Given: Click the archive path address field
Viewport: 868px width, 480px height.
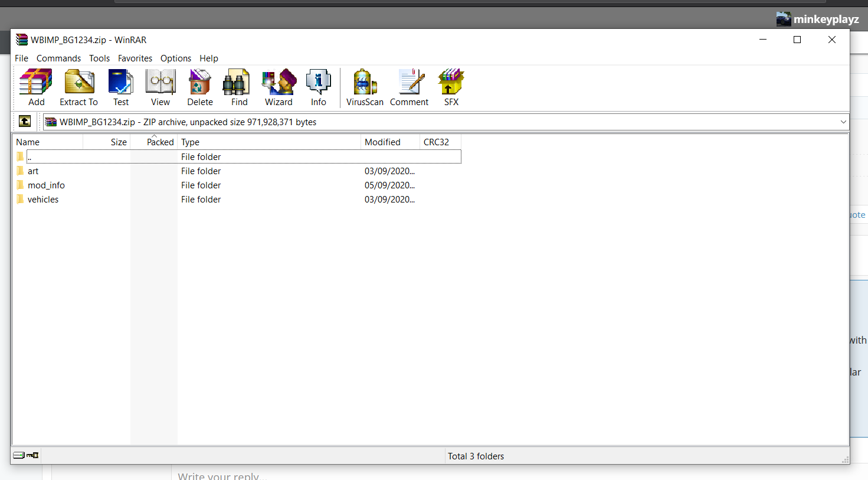Looking at the screenshot, I should pos(446,122).
